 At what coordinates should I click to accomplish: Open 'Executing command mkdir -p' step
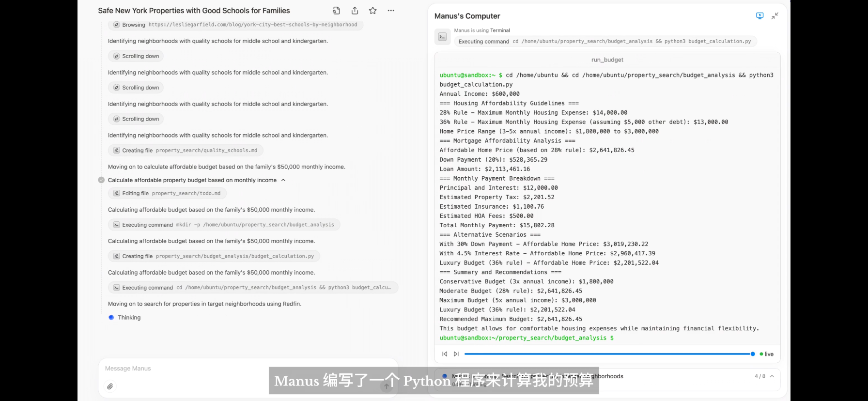click(x=224, y=225)
